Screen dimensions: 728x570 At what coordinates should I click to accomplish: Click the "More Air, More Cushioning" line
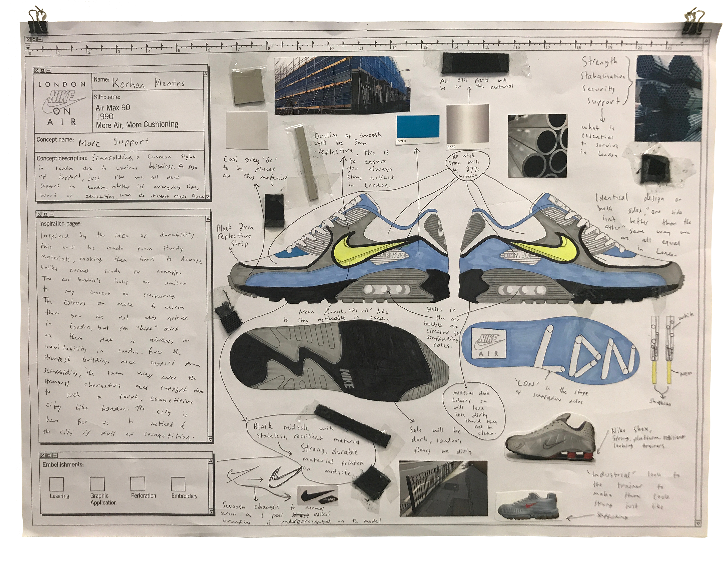(x=137, y=125)
